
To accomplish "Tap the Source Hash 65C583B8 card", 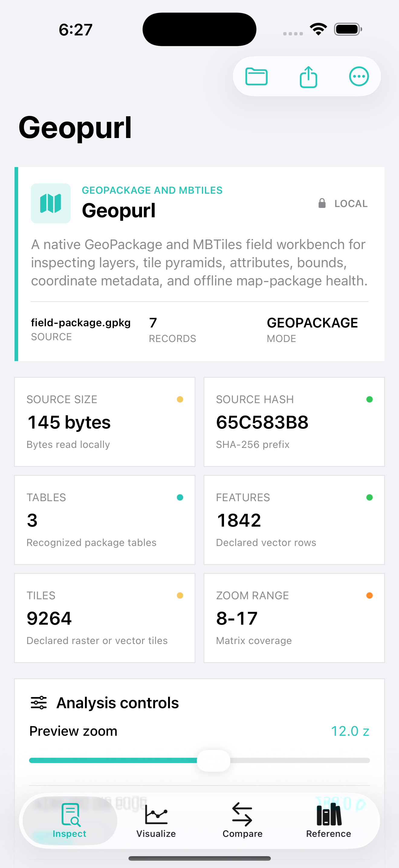I will point(294,422).
